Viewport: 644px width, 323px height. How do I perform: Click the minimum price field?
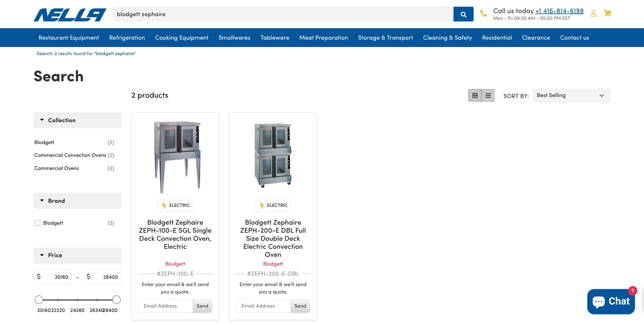point(52,277)
